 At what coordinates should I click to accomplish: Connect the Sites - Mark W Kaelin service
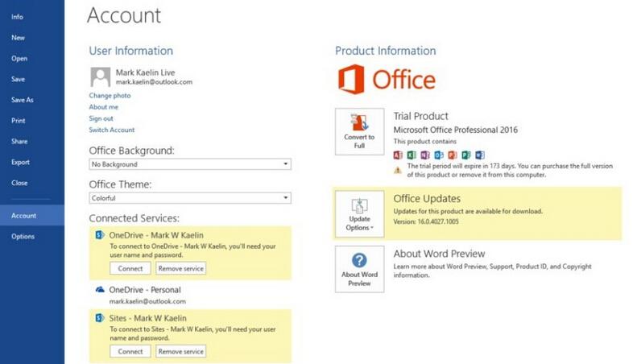(x=130, y=351)
